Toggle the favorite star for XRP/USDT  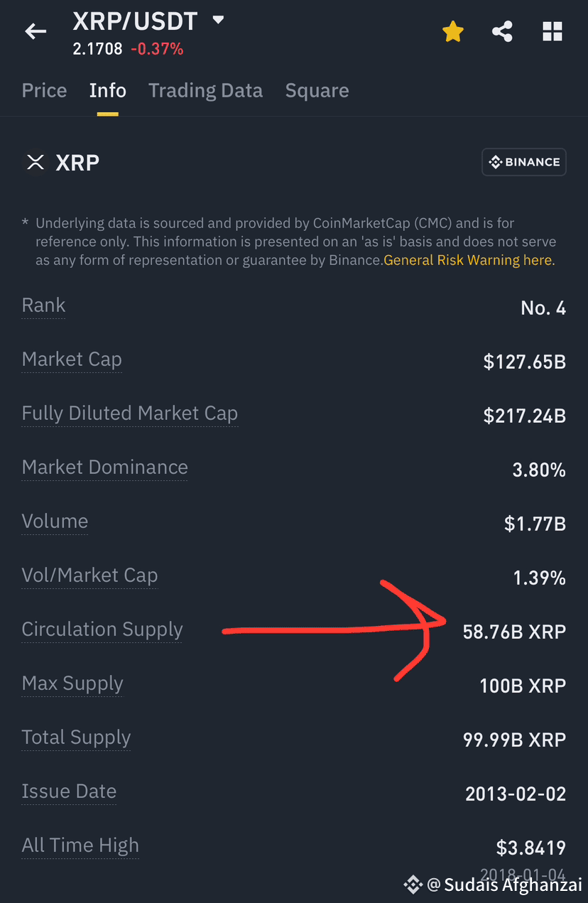[x=453, y=31]
